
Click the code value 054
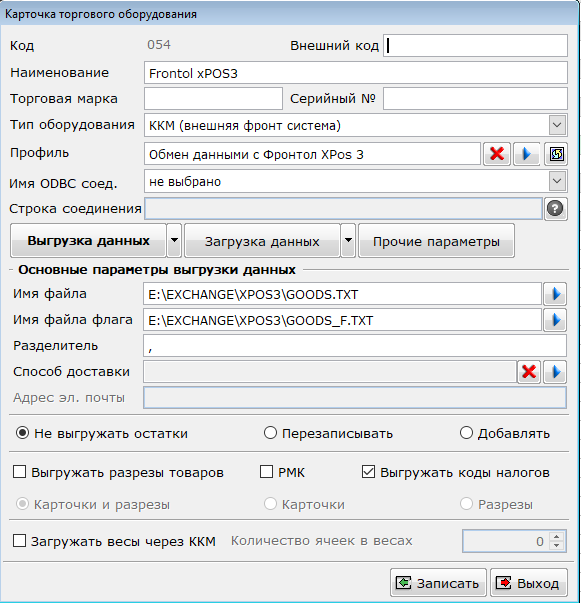click(x=159, y=45)
